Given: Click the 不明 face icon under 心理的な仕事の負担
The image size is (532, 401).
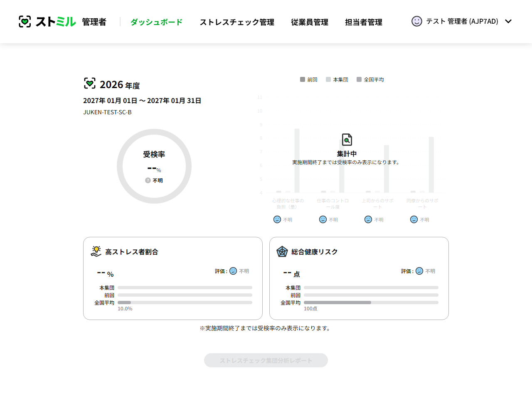Looking at the screenshot, I should click(277, 219).
